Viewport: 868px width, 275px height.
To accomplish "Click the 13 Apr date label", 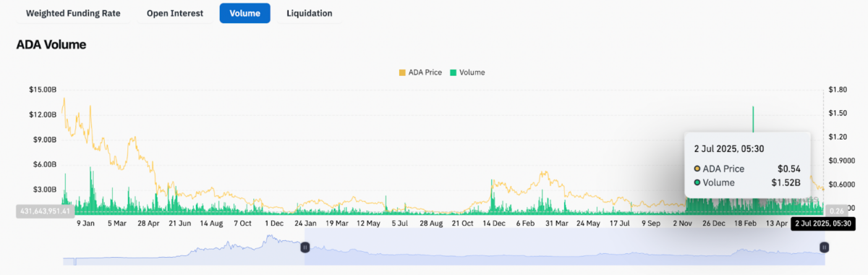I will (x=776, y=224).
